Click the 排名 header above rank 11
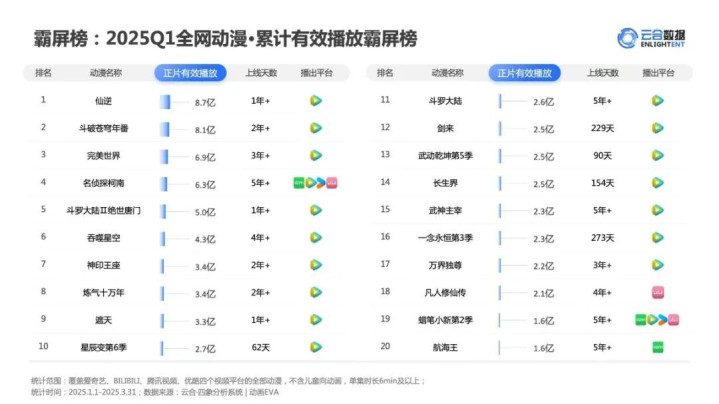 click(385, 73)
